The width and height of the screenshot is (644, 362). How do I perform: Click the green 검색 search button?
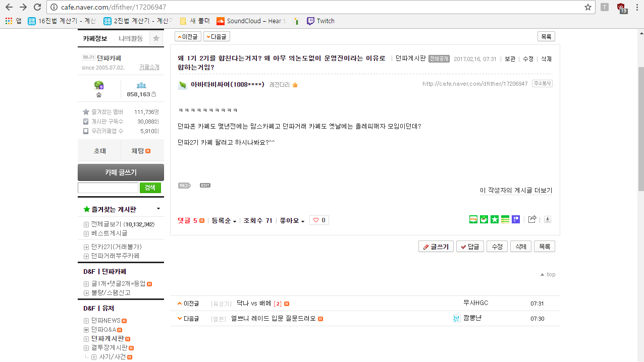click(150, 188)
